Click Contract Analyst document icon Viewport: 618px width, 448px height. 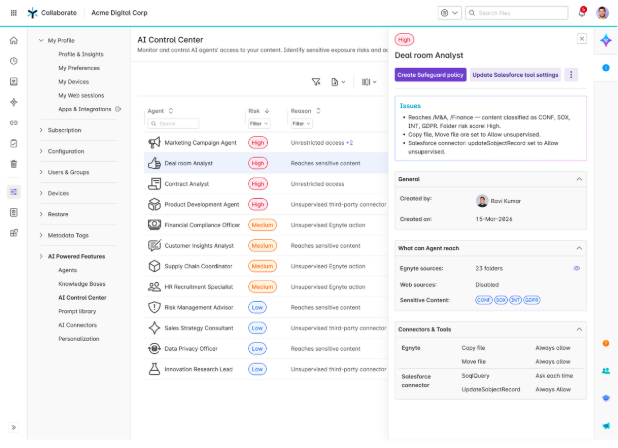(154, 184)
